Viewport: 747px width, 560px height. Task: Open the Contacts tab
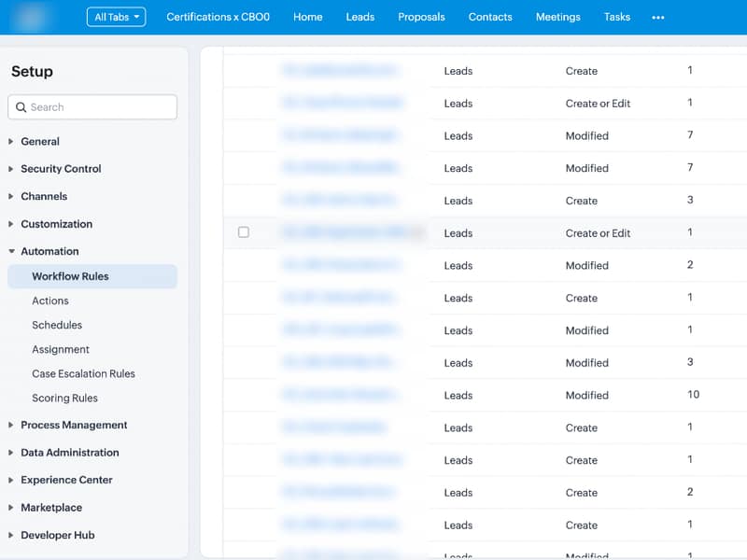point(490,17)
